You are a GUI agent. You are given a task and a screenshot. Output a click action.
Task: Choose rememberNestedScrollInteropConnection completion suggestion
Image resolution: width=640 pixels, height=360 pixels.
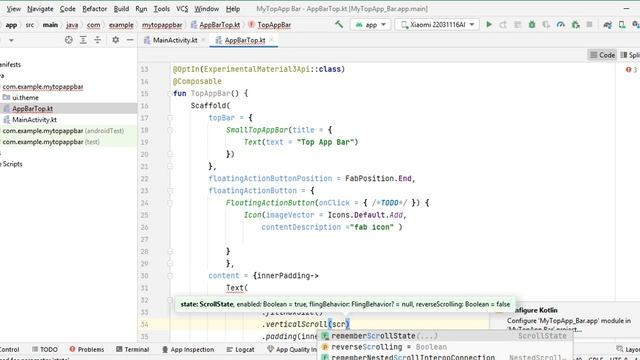(x=445, y=357)
